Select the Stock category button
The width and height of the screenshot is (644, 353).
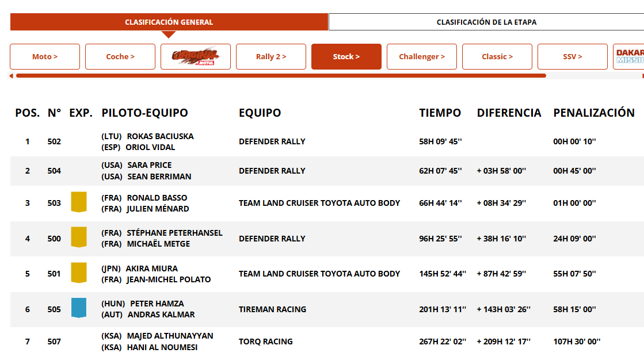pyautogui.click(x=346, y=57)
